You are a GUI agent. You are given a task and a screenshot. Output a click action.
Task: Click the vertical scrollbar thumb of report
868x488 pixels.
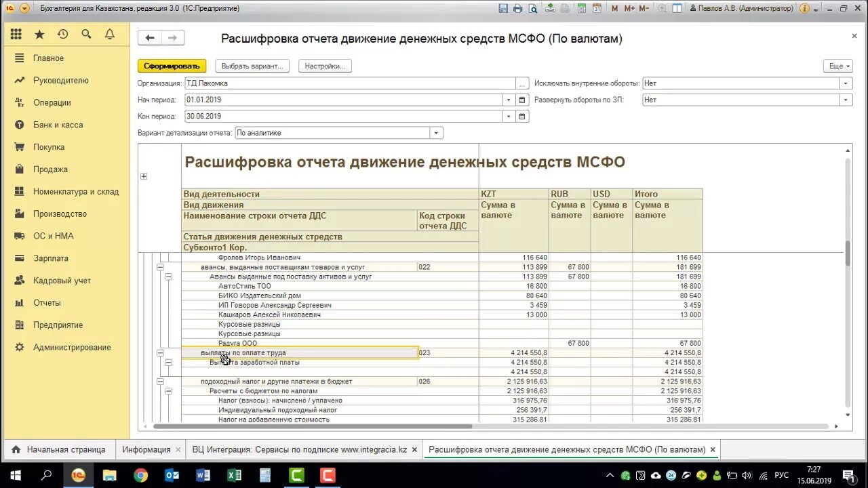pyautogui.click(x=848, y=253)
